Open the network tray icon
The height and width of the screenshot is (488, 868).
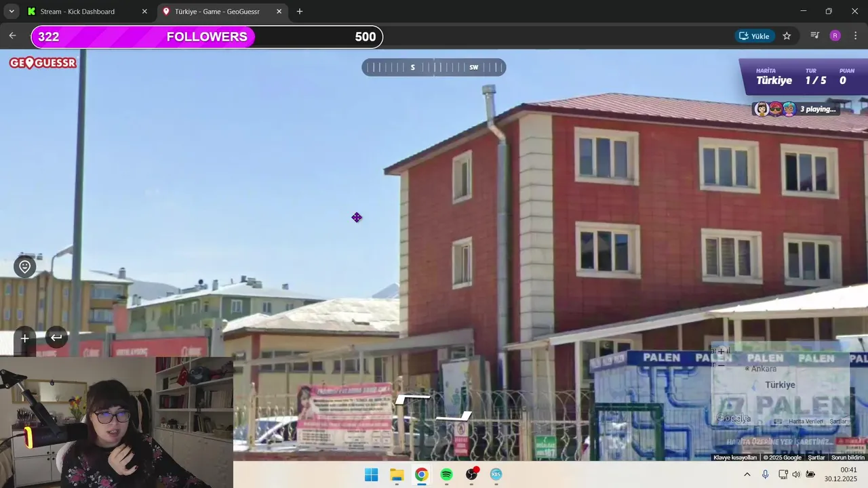pyautogui.click(x=783, y=474)
